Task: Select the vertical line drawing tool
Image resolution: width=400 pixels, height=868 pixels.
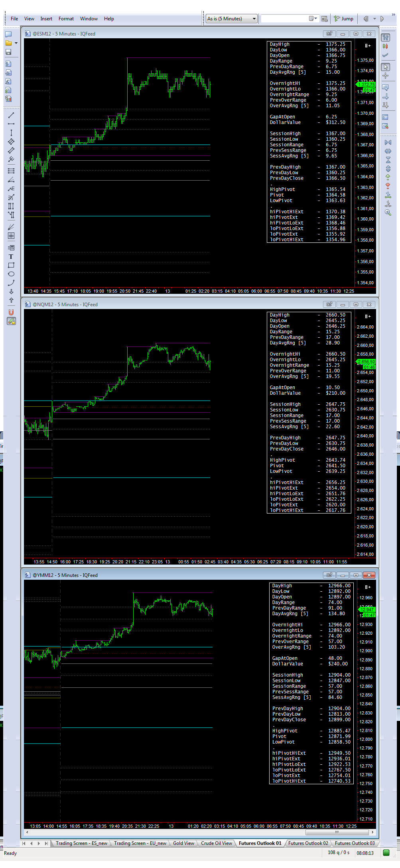Action: pyautogui.click(x=11, y=133)
